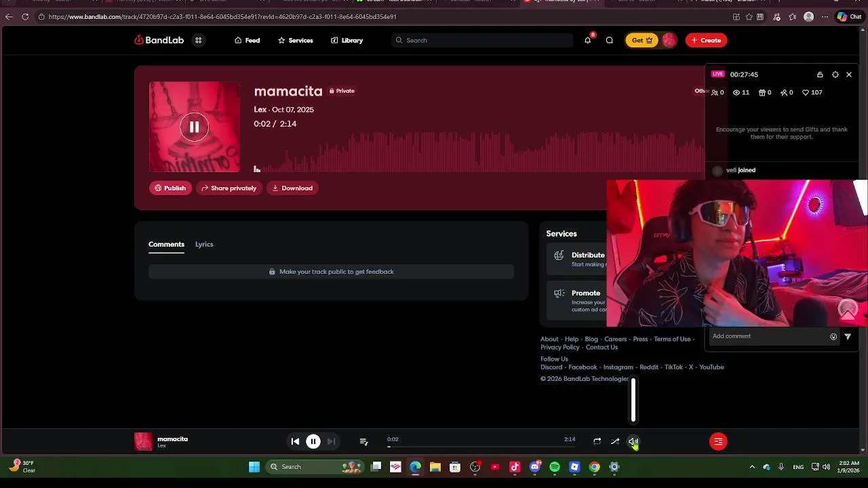Open the BandLab home logo

coord(159,40)
